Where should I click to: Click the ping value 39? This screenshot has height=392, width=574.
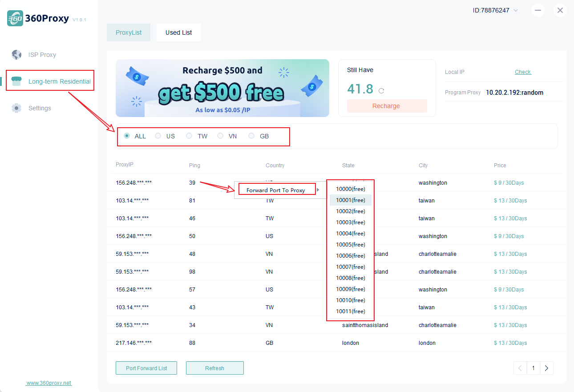pos(192,183)
